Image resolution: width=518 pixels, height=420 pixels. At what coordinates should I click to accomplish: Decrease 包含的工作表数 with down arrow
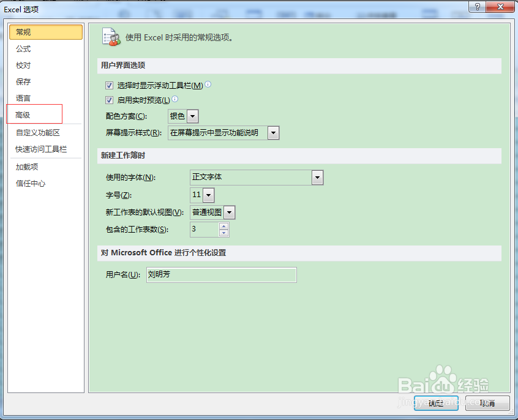[x=223, y=233]
